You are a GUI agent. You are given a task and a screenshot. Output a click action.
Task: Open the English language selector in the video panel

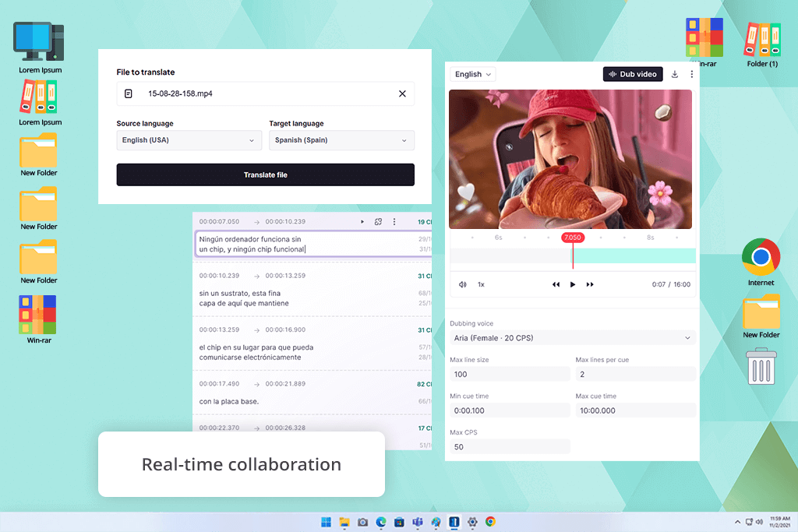click(473, 74)
